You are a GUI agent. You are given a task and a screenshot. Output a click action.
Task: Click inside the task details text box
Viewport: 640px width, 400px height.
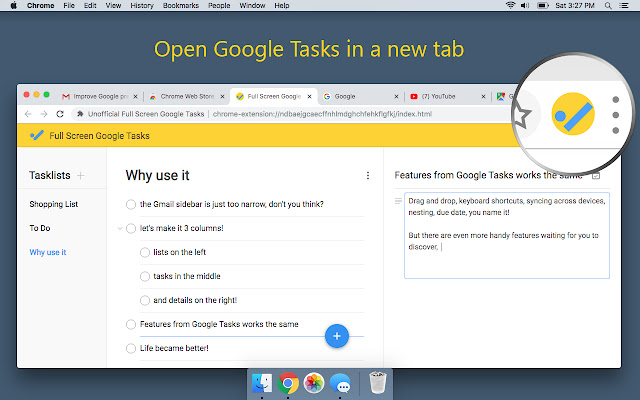coord(506,250)
